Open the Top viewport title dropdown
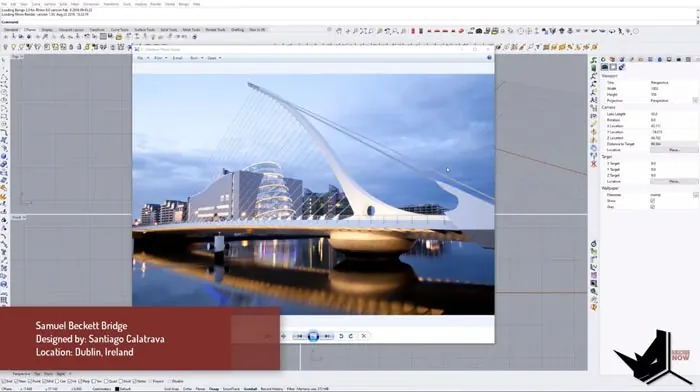Screen dimensions: 700x392 [x=22, y=57]
